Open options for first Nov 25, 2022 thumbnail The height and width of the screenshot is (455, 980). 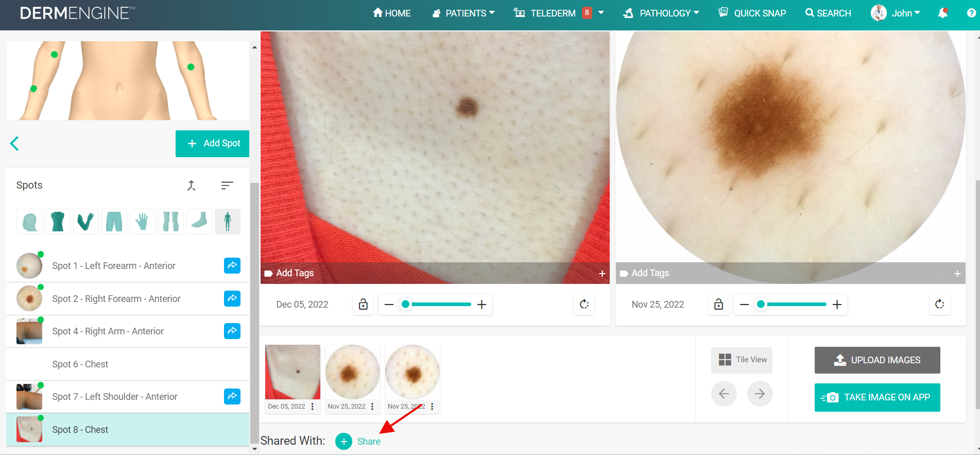[372, 407]
